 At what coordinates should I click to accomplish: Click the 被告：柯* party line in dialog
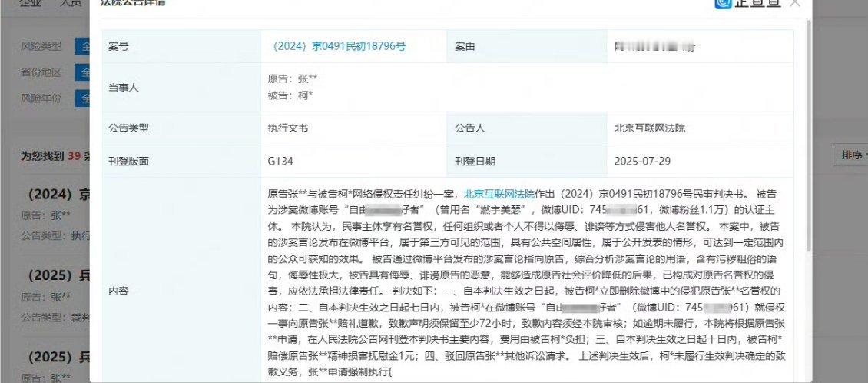(290, 95)
